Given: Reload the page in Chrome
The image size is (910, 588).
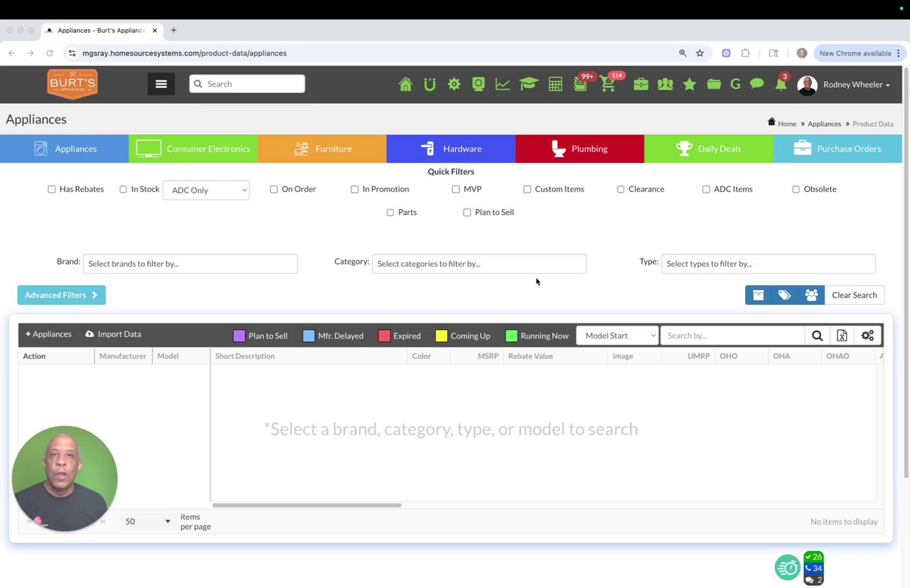Looking at the screenshot, I should (49, 53).
